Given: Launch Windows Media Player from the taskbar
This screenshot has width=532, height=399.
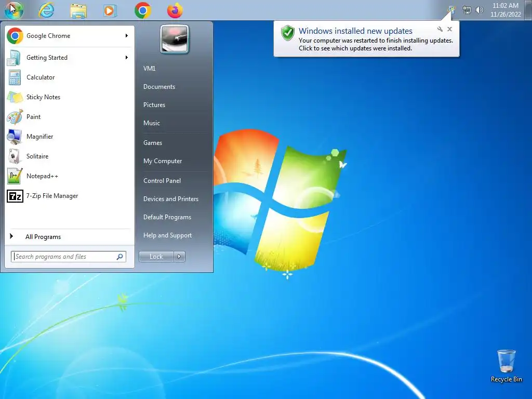Looking at the screenshot, I should click(x=110, y=11).
